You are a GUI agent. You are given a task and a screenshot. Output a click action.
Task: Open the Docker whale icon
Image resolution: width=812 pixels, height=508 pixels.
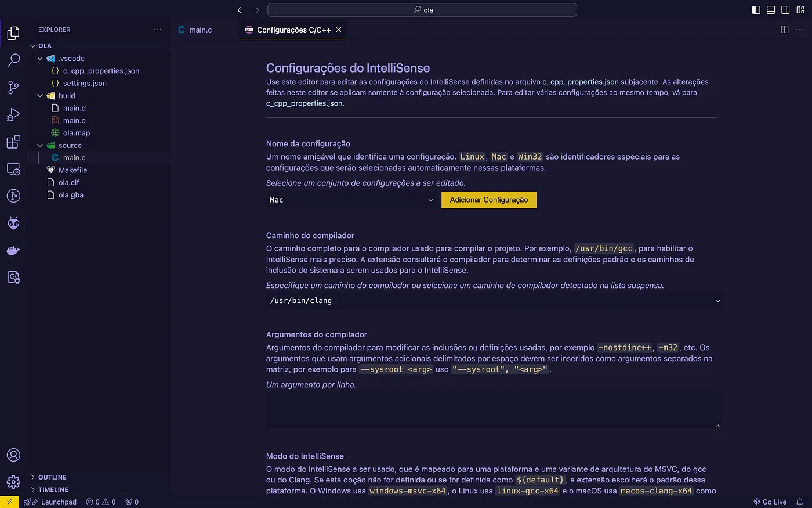coord(13,250)
